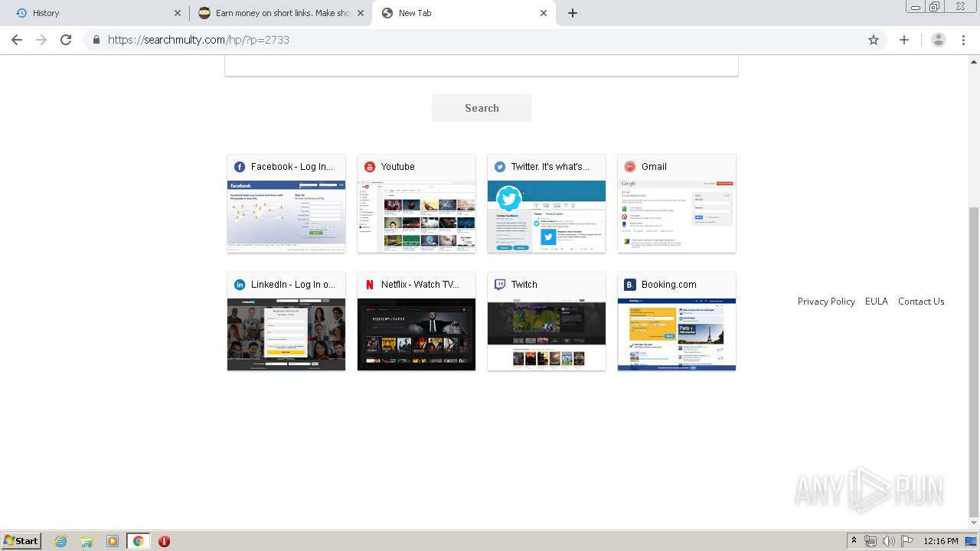Image resolution: width=980 pixels, height=551 pixels.
Task: Open the Windows Start menu
Action: (21, 541)
